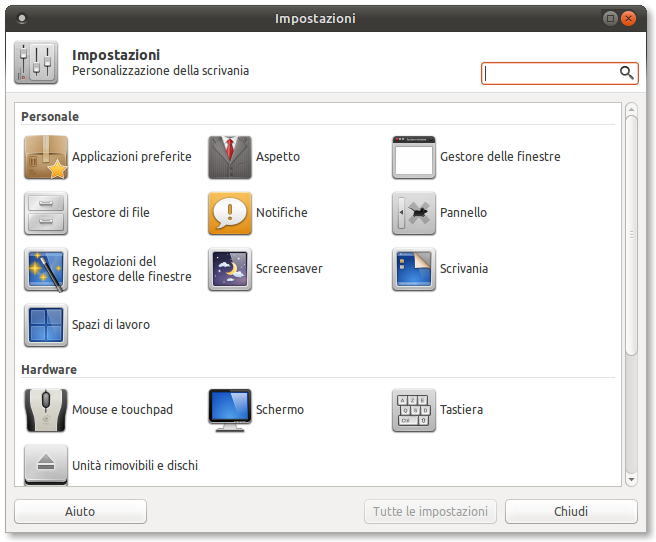Open the Tastiera keyboard icon
656x542 pixels.
[414, 410]
